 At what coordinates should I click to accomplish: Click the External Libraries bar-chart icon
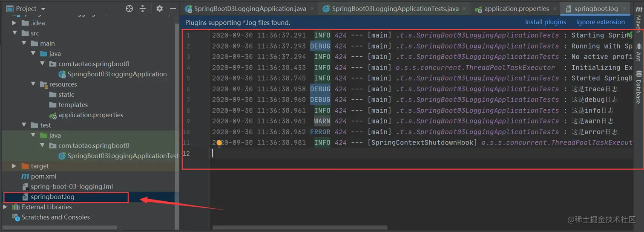pos(16,207)
